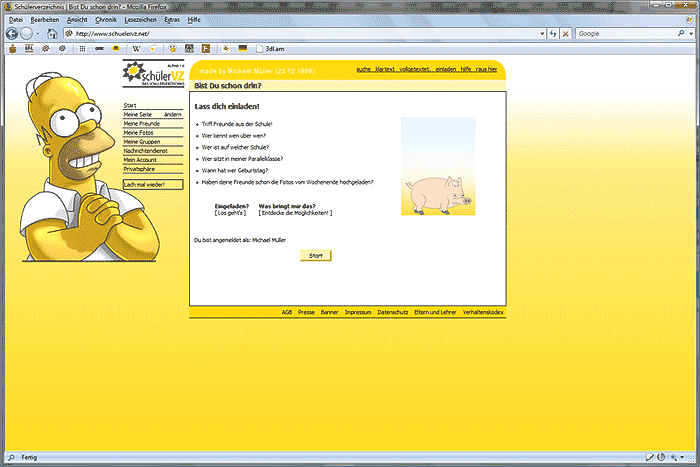Open Meine Freunde in sidebar

coord(142,123)
